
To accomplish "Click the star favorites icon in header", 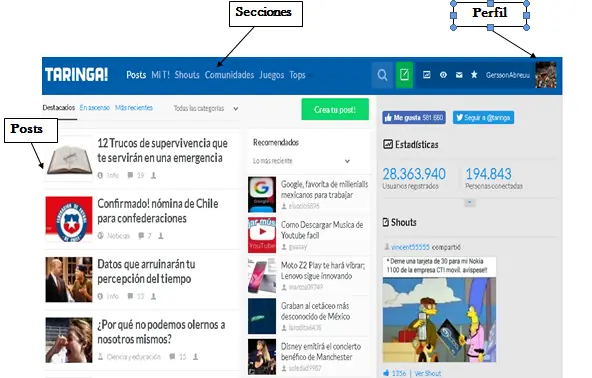I will click(474, 74).
